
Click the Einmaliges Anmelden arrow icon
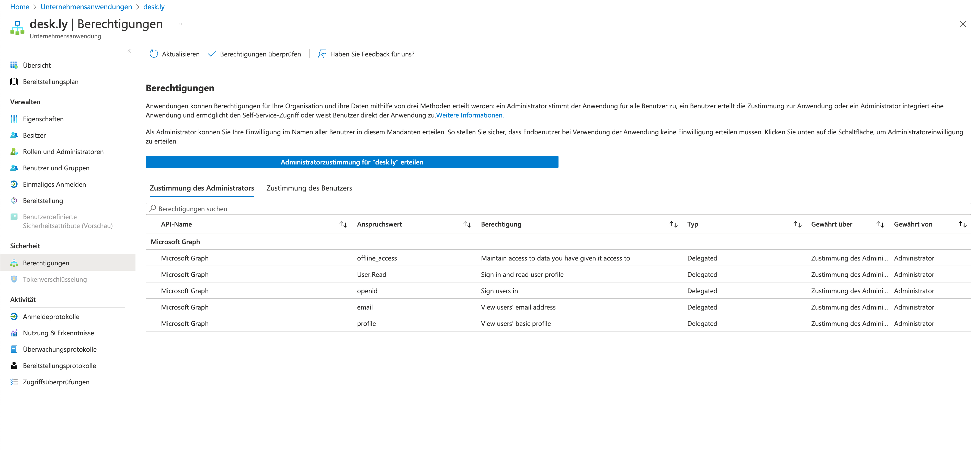[x=14, y=184]
